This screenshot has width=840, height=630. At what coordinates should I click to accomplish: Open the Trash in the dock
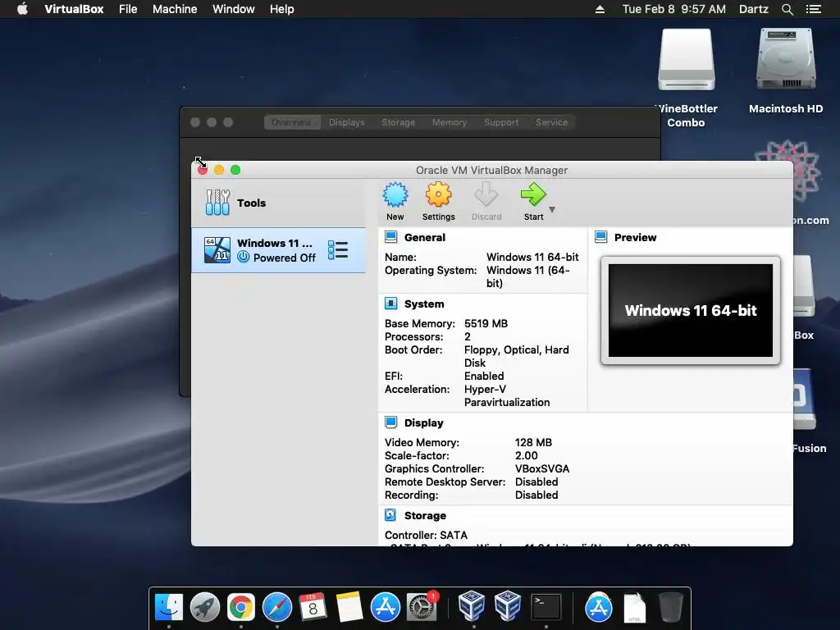point(670,607)
